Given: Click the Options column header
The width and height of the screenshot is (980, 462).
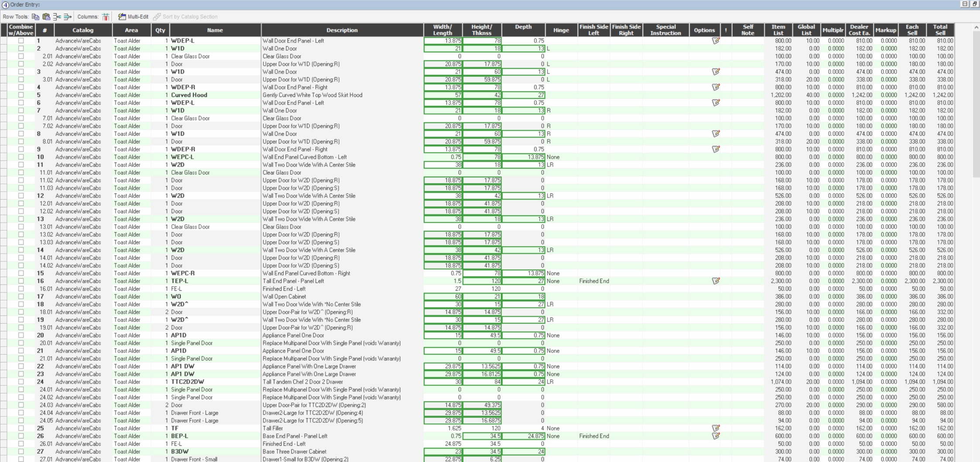Looking at the screenshot, I should point(704,30).
